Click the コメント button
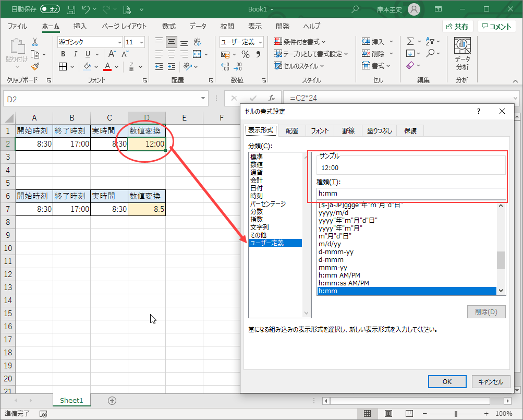This screenshot has height=420, width=523. 496,27
